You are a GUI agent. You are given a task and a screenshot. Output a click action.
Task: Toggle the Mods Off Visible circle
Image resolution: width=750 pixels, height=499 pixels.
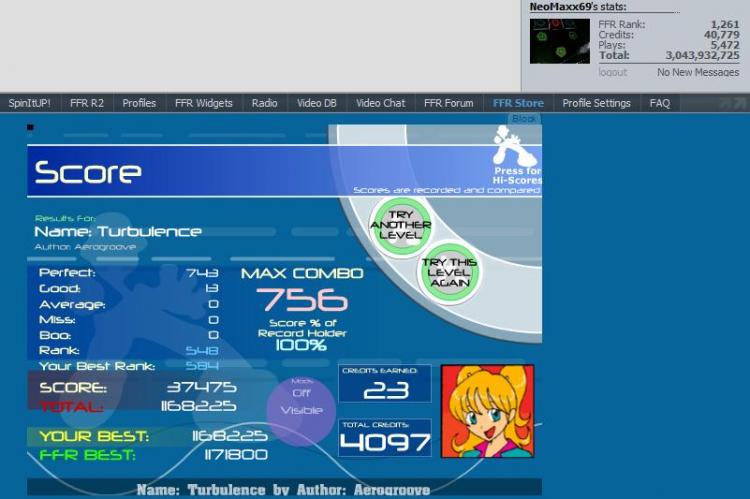(x=301, y=410)
